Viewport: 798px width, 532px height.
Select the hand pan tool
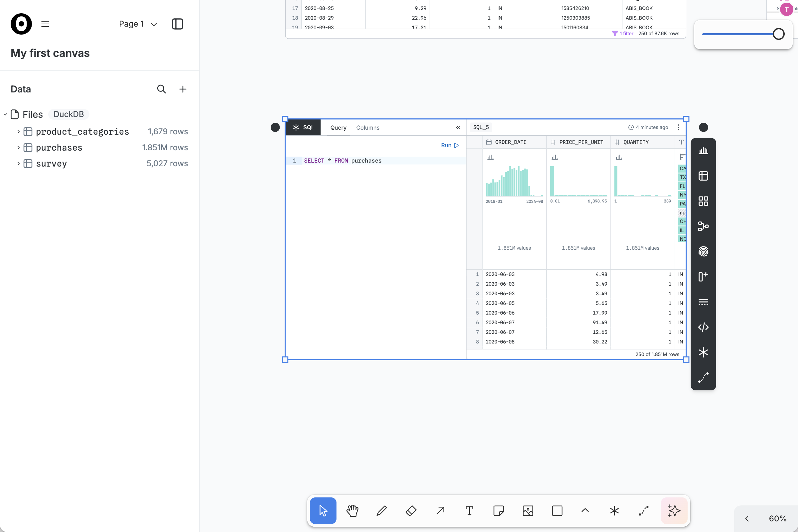click(352, 511)
